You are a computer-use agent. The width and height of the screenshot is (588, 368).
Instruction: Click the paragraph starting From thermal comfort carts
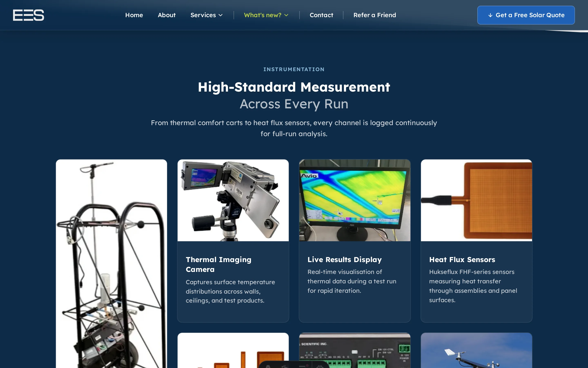pos(294,128)
